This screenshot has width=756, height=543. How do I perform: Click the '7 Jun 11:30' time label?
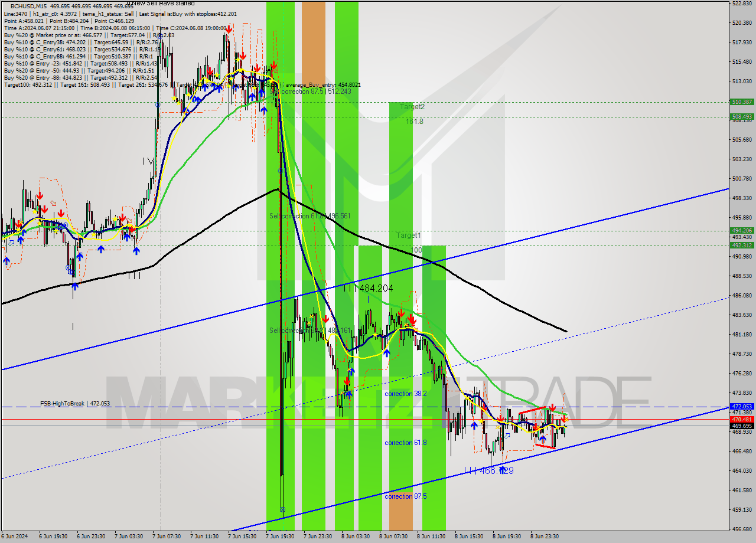click(204, 537)
